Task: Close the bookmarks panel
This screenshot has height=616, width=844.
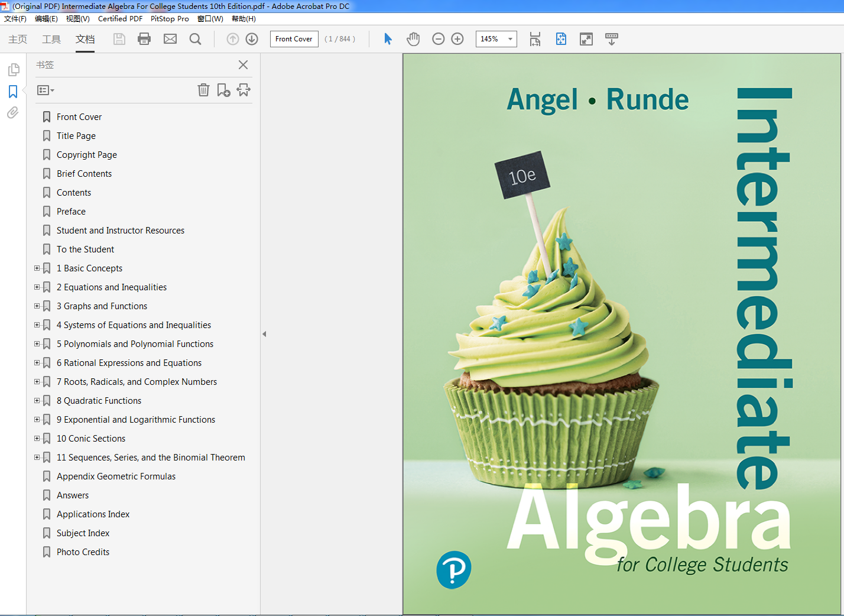Action: [x=243, y=65]
